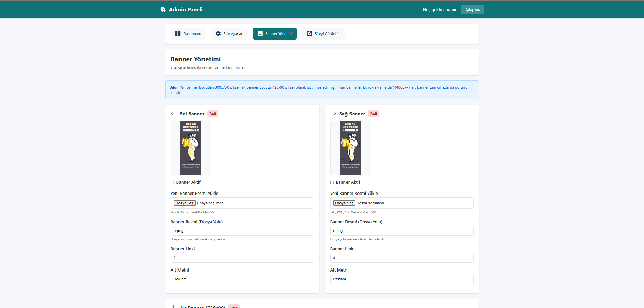Open the Site Ayarları tab
Viewport: 644px width, 308px height.
pos(229,34)
